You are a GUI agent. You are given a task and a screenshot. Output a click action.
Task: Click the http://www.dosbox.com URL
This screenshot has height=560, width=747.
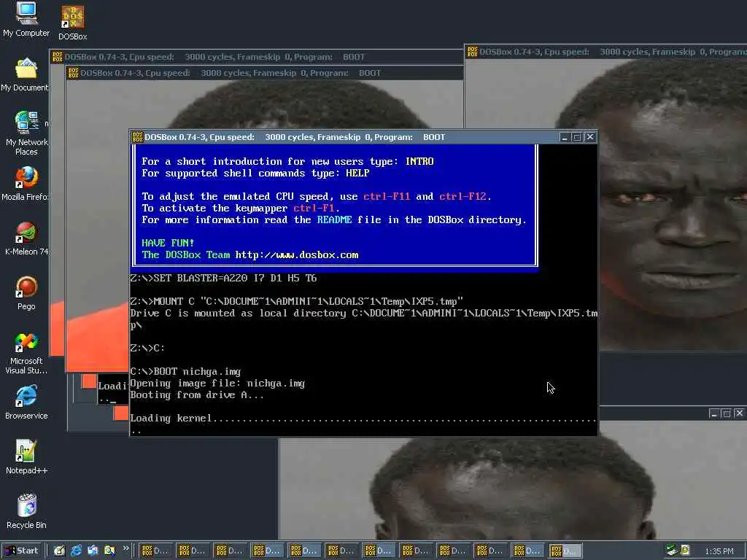(x=297, y=254)
